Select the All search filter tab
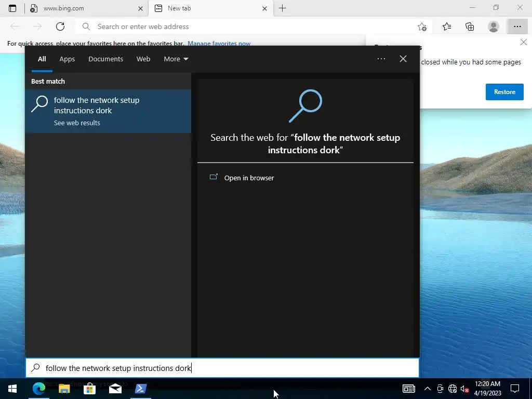The image size is (532, 399). 42,59
